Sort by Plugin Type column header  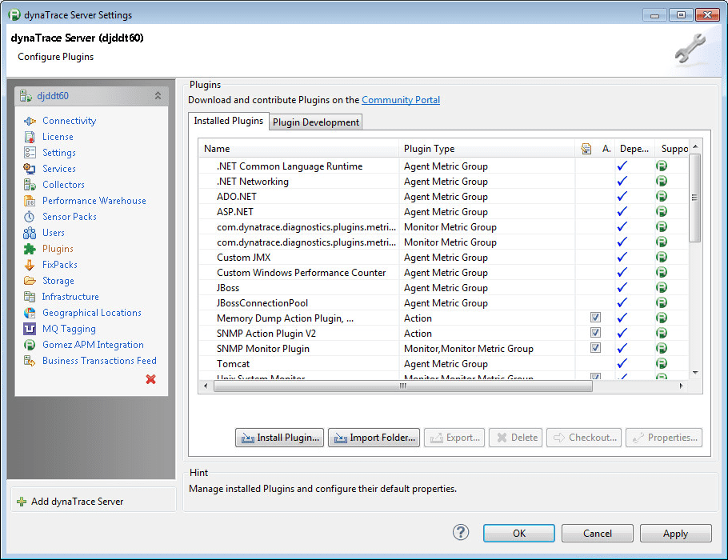point(486,149)
